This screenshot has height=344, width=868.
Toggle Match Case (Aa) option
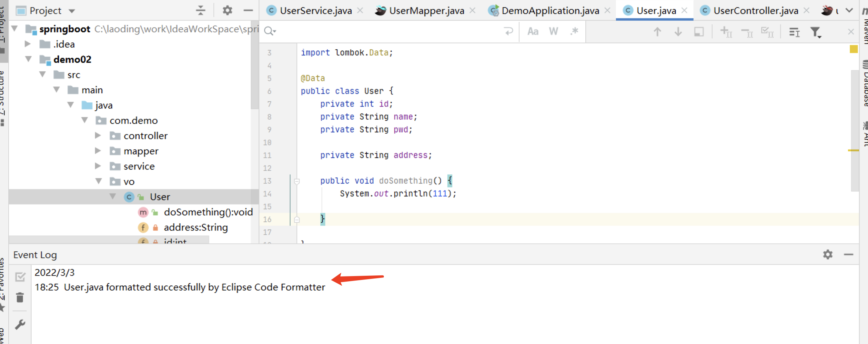pos(533,31)
